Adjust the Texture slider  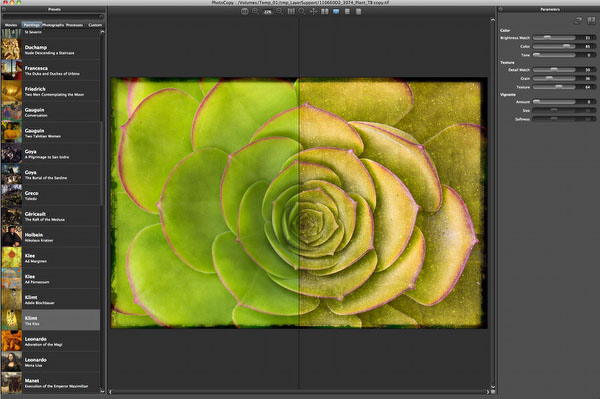pyautogui.click(x=554, y=87)
